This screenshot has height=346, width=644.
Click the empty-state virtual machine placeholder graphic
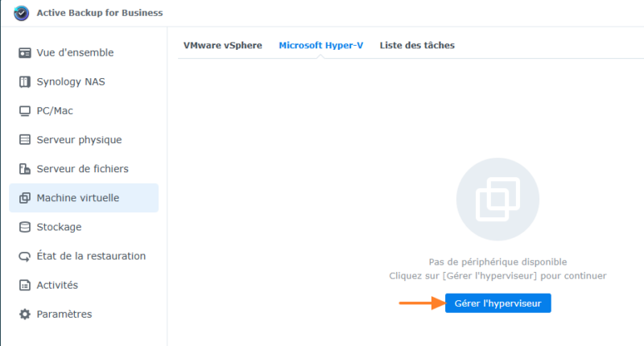point(497,199)
